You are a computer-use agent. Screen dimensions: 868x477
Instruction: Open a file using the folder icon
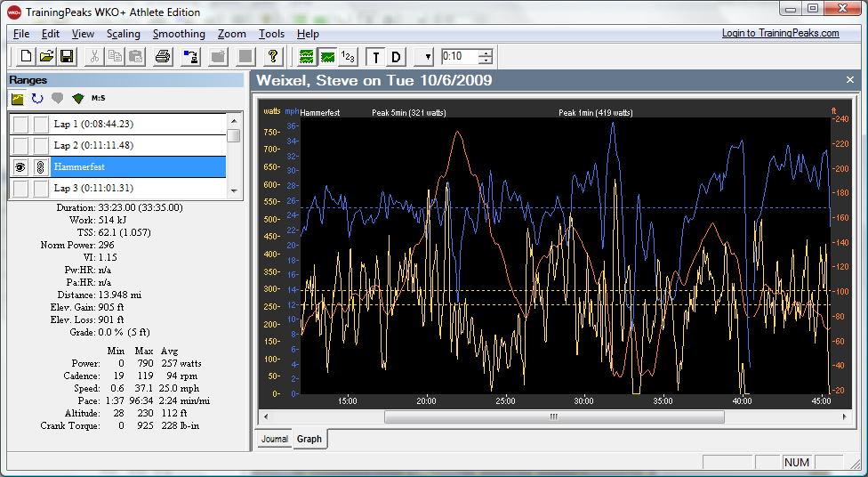click(x=46, y=56)
